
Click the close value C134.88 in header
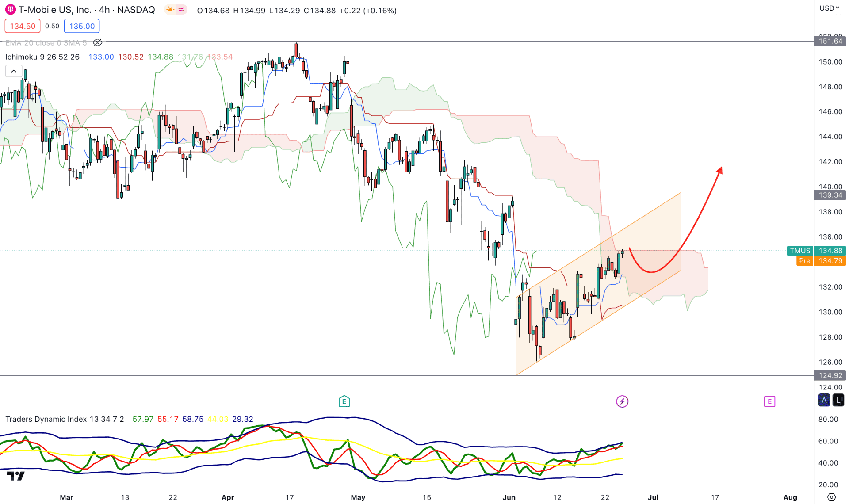[320, 11]
